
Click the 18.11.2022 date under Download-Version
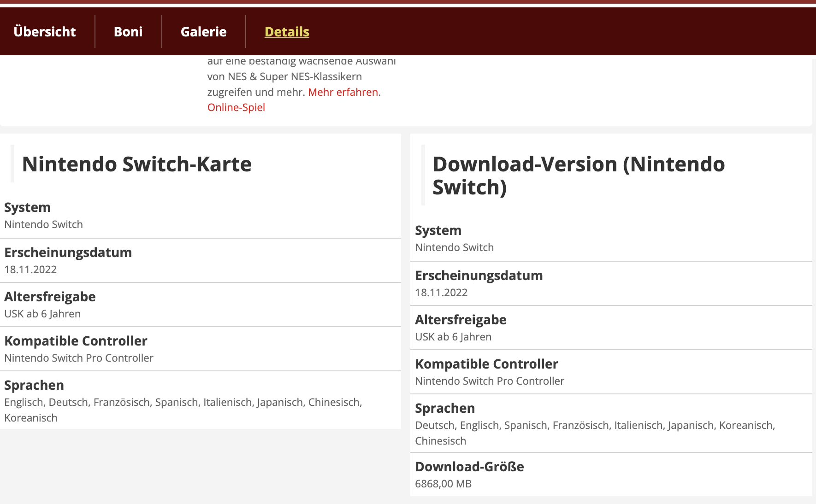pos(441,293)
